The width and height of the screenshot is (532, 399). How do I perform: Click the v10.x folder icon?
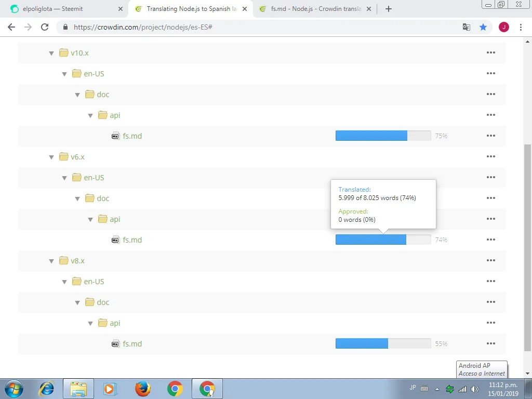[63, 52]
